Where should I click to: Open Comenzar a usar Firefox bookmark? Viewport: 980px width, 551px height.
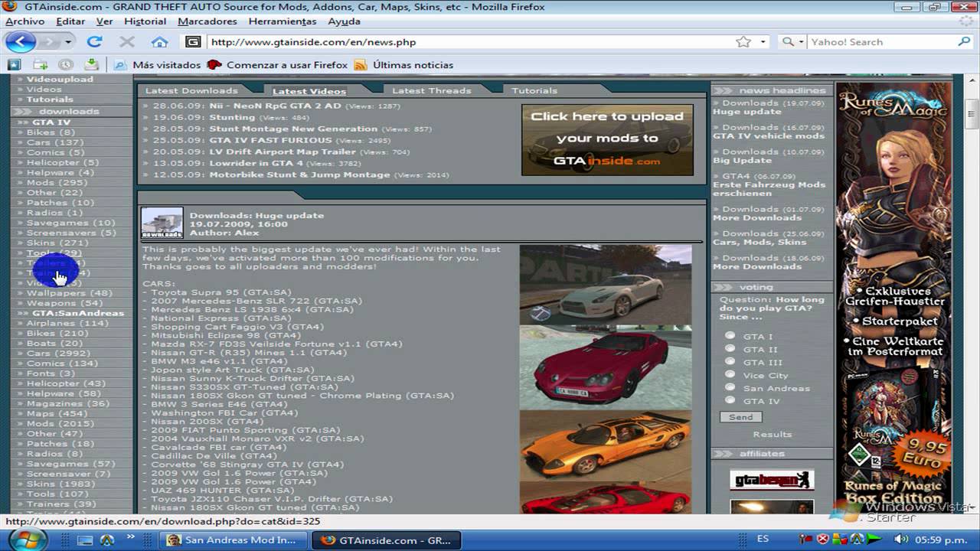point(279,65)
